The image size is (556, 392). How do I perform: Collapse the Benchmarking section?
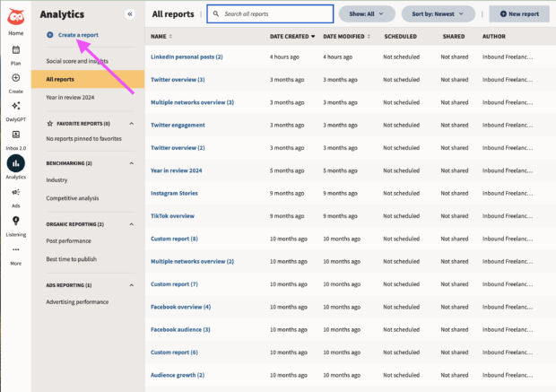click(132, 163)
